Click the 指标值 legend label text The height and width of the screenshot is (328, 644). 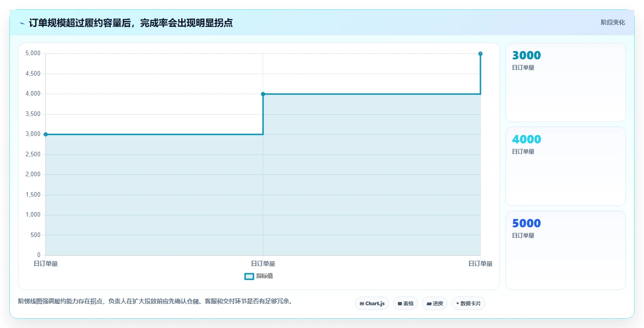265,276
